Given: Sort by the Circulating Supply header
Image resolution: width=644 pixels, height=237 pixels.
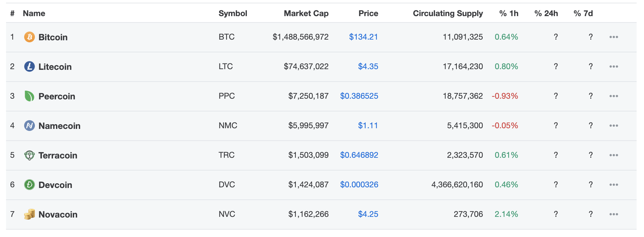Looking at the screenshot, I should click(448, 13).
